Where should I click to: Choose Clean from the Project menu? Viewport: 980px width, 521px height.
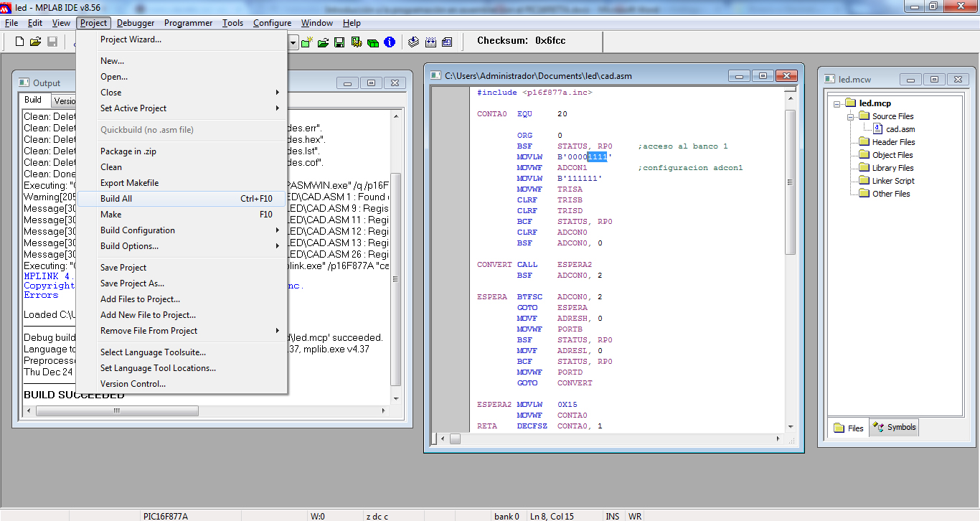pyautogui.click(x=182, y=167)
